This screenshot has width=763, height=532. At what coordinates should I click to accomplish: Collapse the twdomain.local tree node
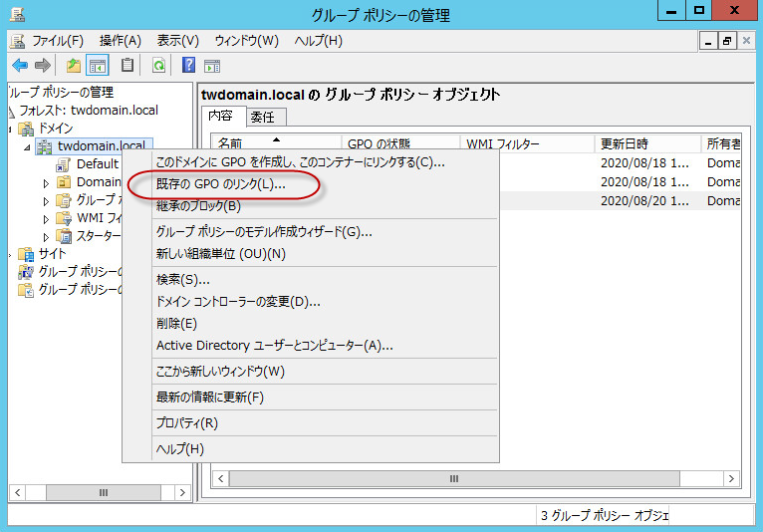28,146
